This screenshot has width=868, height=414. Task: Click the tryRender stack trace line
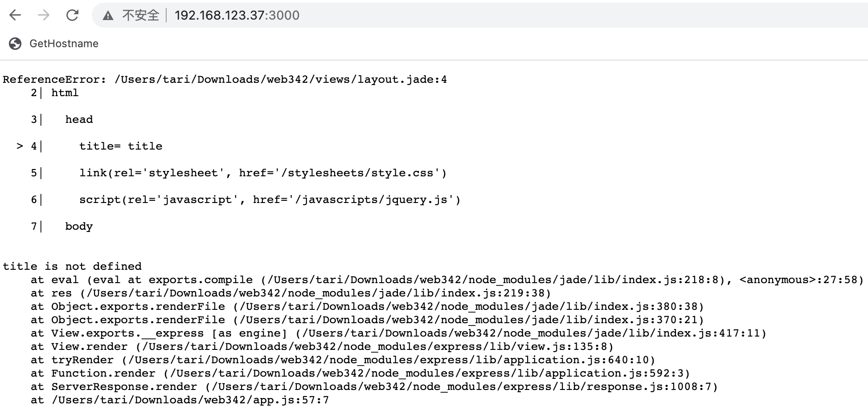(x=343, y=360)
